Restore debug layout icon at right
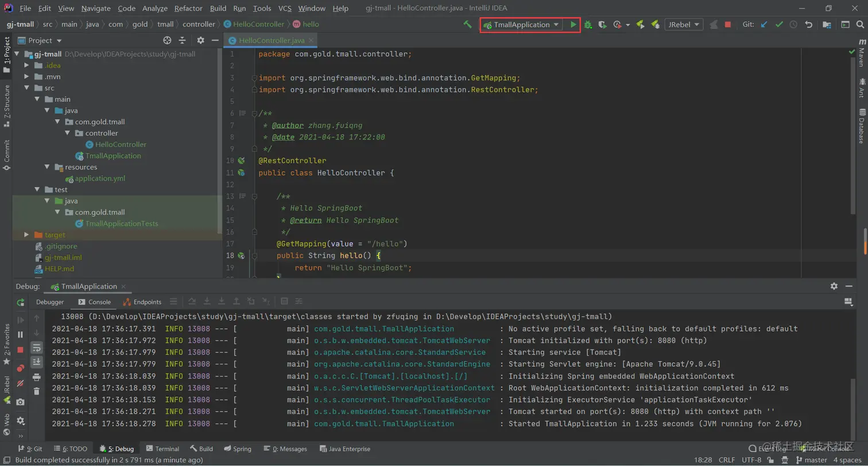 click(848, 302)
